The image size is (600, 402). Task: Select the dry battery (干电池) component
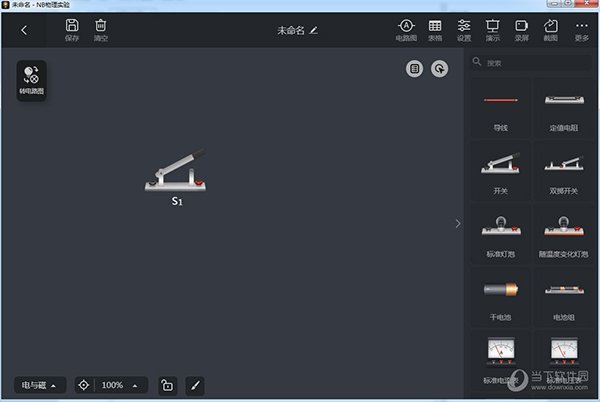pos(501,297)
